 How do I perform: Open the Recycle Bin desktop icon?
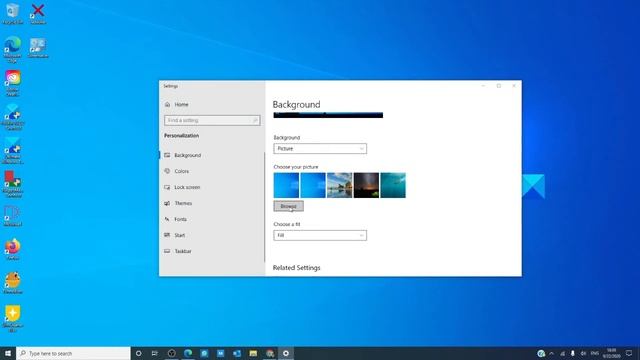(x=13, y=13)
